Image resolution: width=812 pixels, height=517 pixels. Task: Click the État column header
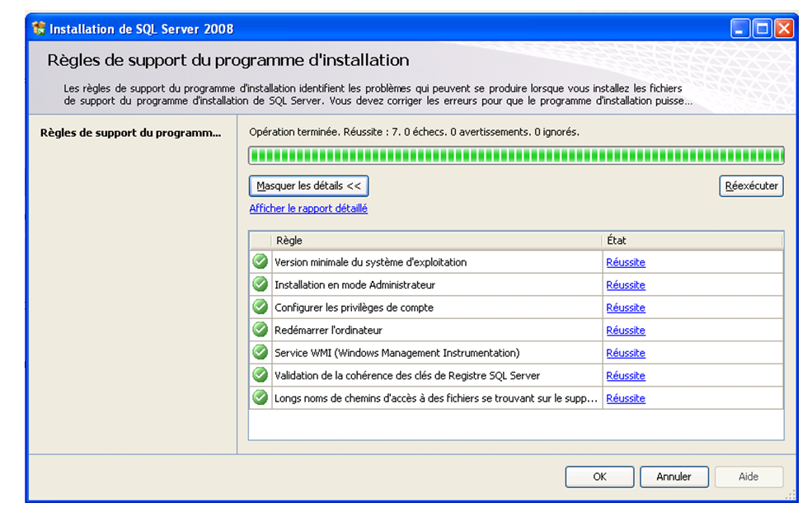(x=692, y=241)
